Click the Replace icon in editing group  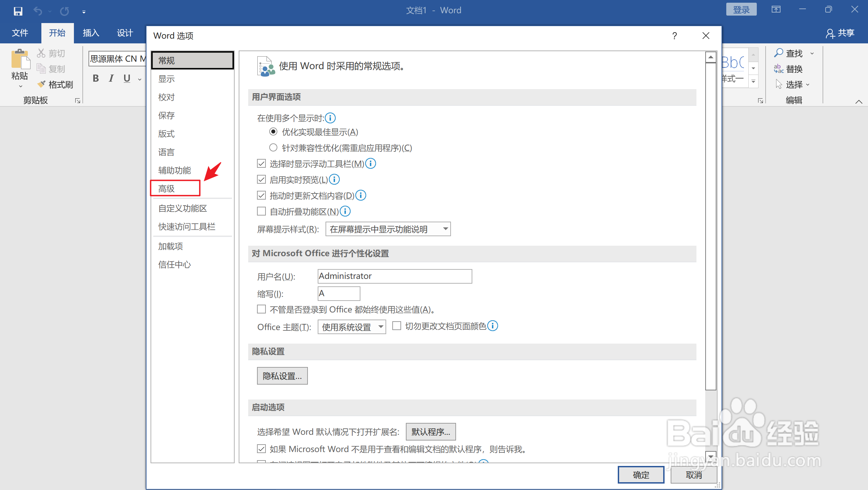[x=778, y=69]
